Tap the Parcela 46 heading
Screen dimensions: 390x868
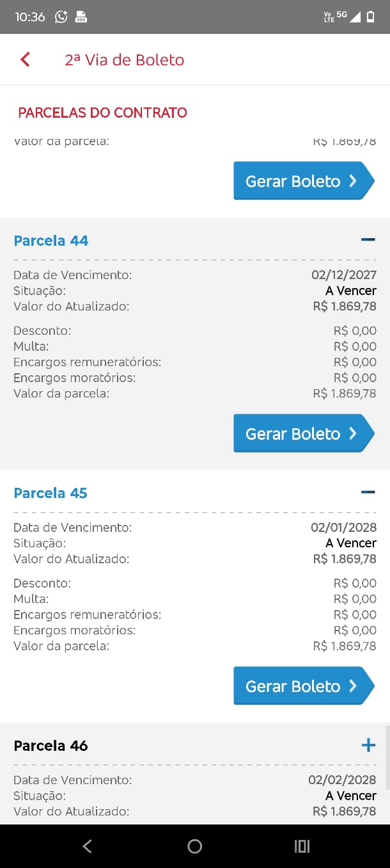pyautogui.click(x=51, y=746)
